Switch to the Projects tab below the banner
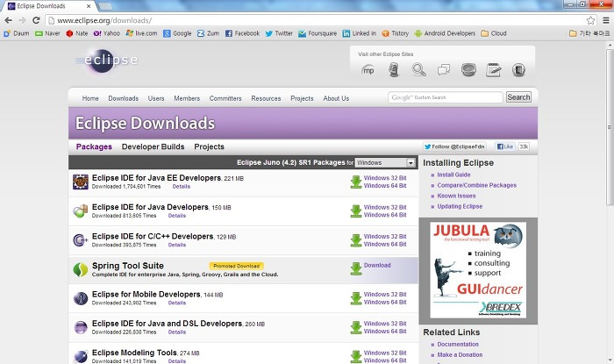 tap(209, 146)
